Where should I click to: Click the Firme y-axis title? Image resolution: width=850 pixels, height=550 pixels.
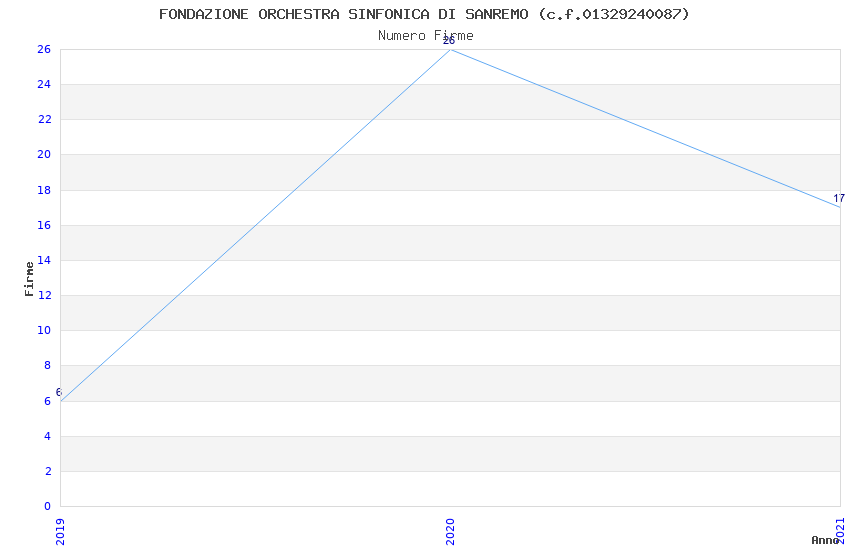point(29,279)
